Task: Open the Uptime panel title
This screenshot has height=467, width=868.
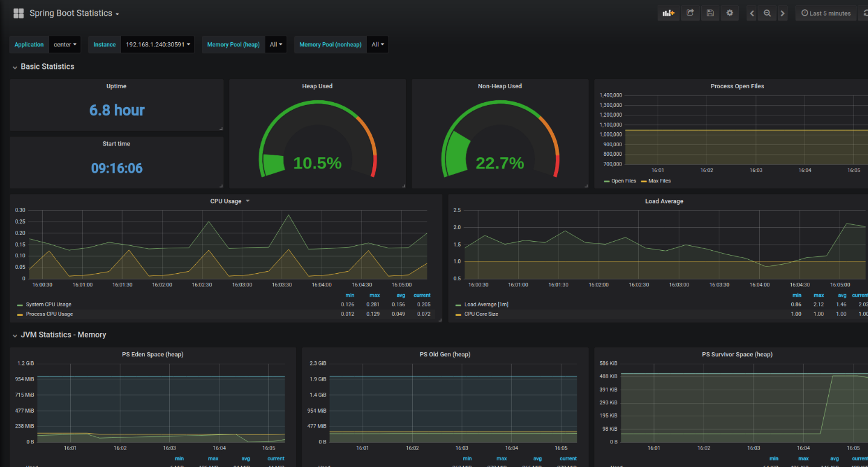Action: tap(117, 86)
